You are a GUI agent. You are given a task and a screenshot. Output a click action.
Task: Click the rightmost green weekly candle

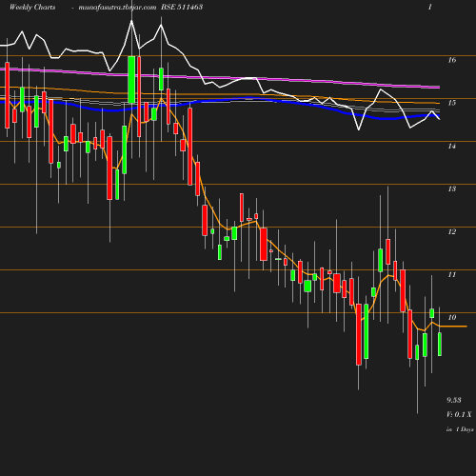[x=440, y=345]
